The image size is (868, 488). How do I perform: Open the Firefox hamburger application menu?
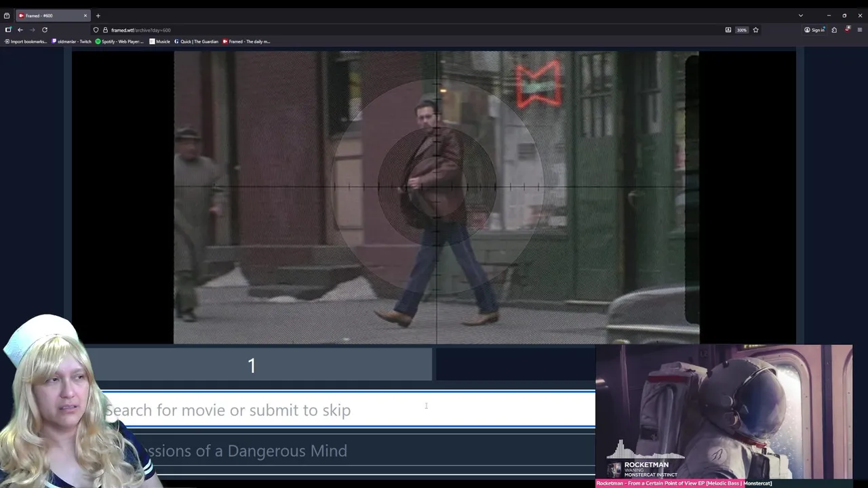click(860, 30)
